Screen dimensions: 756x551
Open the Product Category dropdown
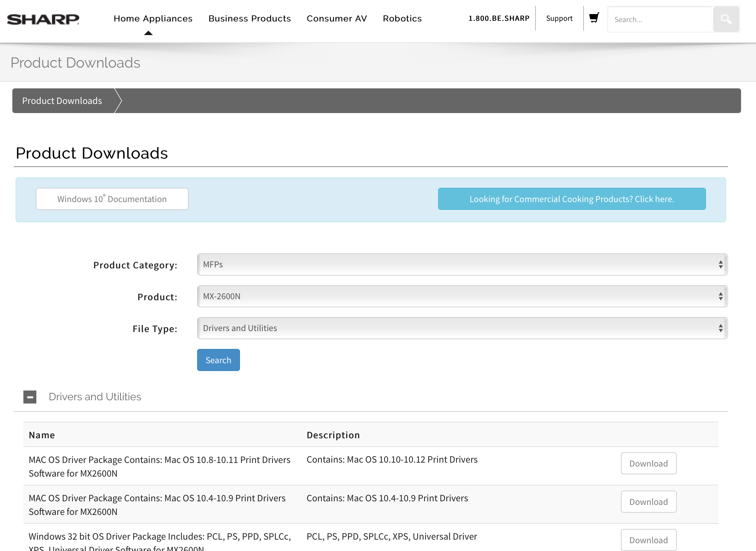pos(462,264)
